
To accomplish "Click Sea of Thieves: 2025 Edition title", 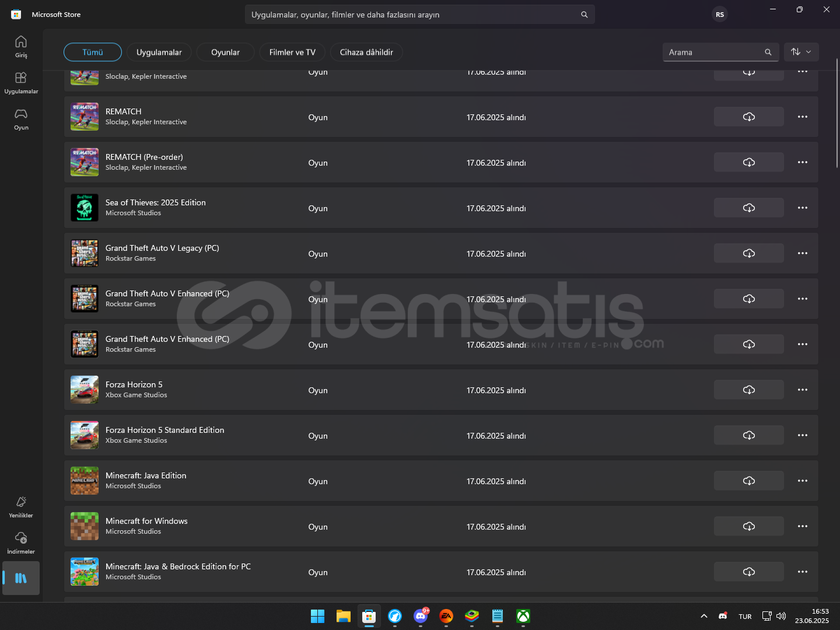I will tap(156, 202).
